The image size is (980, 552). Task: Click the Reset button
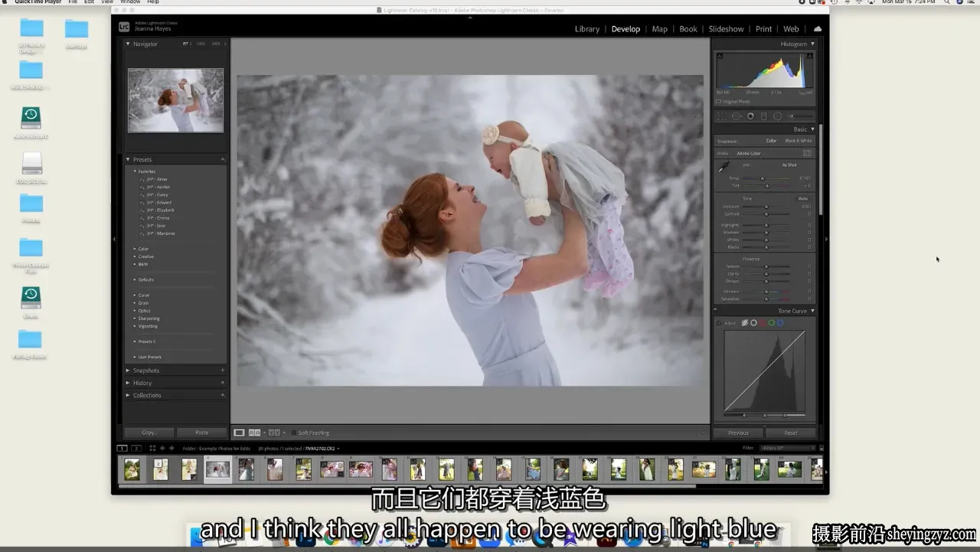pyautogui.click(x=791, y=433)
